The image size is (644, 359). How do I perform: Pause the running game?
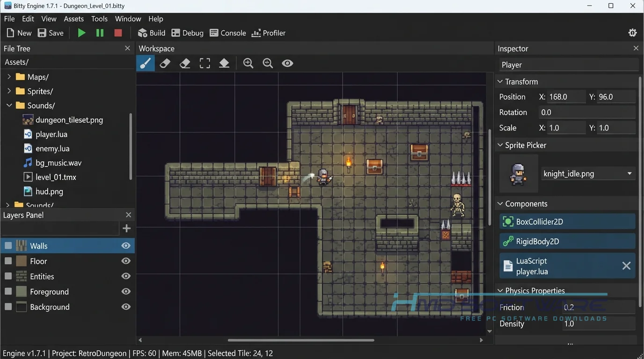[100, 33]
